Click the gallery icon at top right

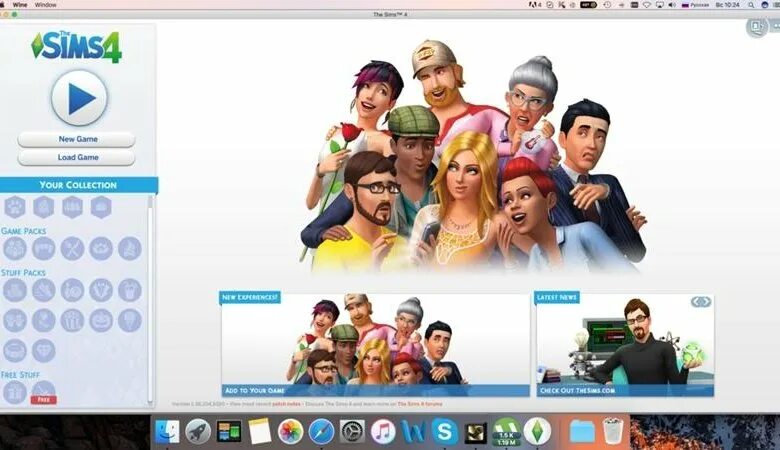[x=757, y=26]
